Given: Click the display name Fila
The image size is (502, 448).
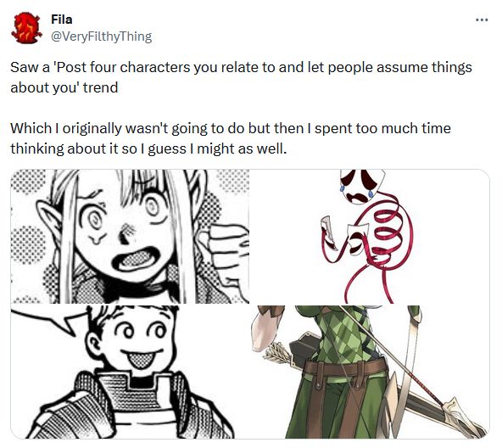Looking at the screenshot, I should [x=61, y=20].
